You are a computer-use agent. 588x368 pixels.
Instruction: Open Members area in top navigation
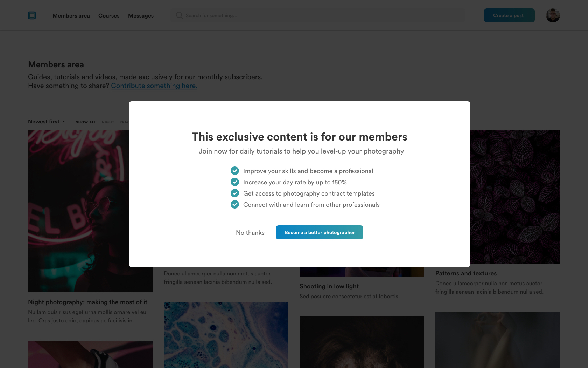point(71,16)
